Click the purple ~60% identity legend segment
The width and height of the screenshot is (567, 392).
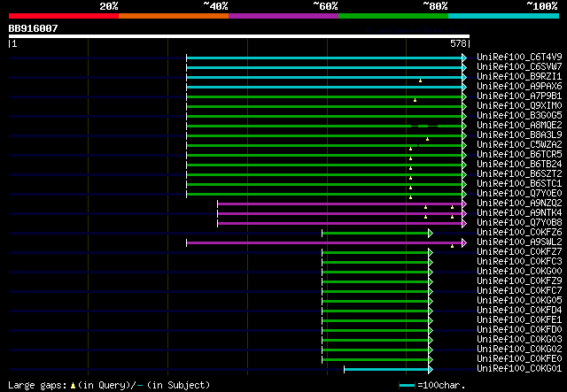tap(283, 16)
